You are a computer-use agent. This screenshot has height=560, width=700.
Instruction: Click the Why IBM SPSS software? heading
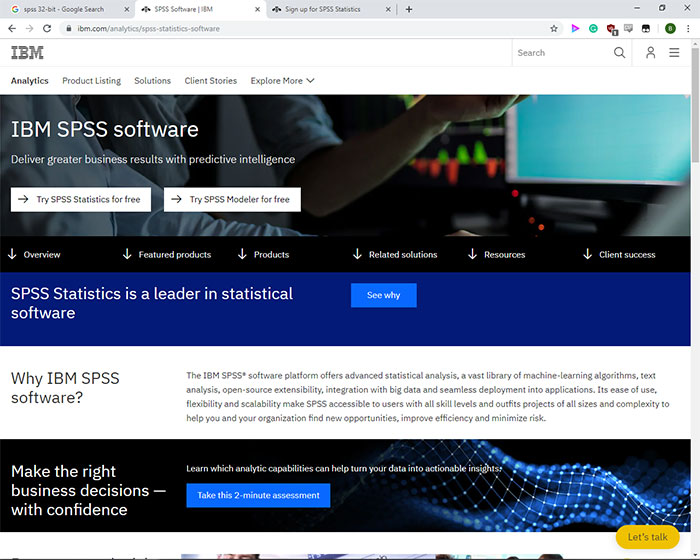point(65,388)
